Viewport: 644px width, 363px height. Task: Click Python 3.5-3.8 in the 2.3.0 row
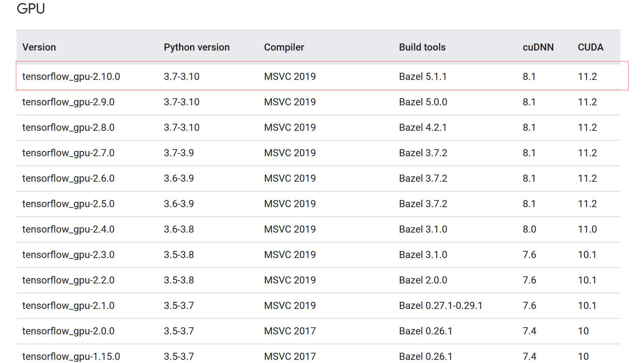click(178, 254)
